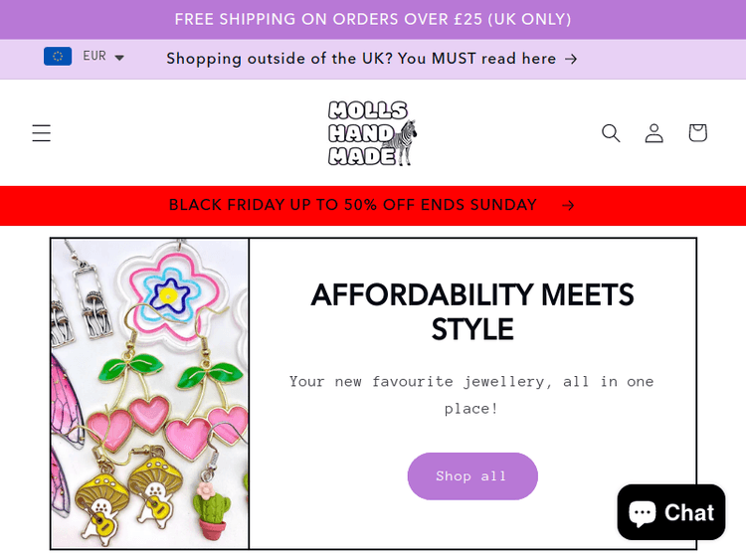The width and height of the screenshot is (746, 560).
Task: Open the EUR currency selector
Action: 94,57
